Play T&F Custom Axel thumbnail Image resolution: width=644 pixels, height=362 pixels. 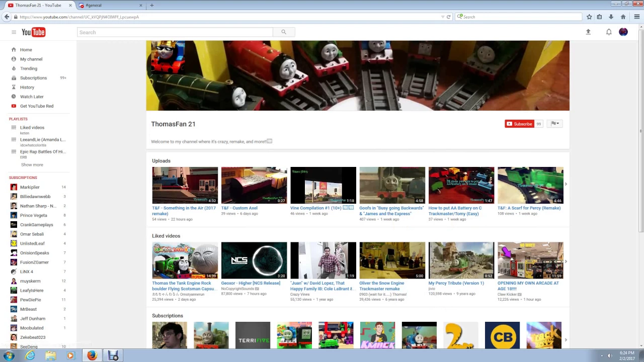tap(254, 185)
